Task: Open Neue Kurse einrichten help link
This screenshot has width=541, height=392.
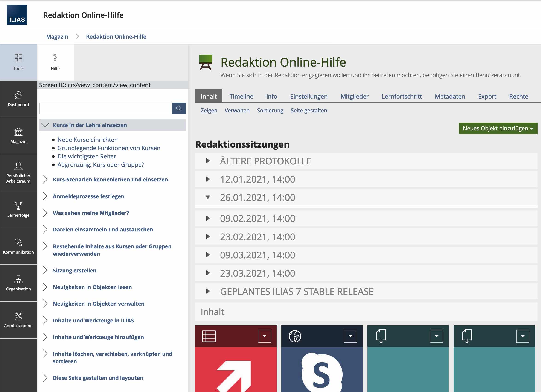Action: (87, 140)
